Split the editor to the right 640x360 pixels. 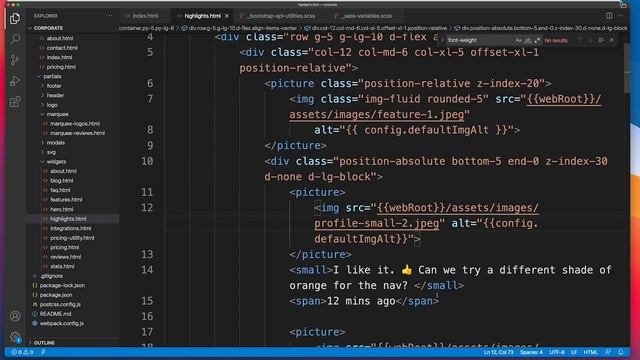(609, 16)
